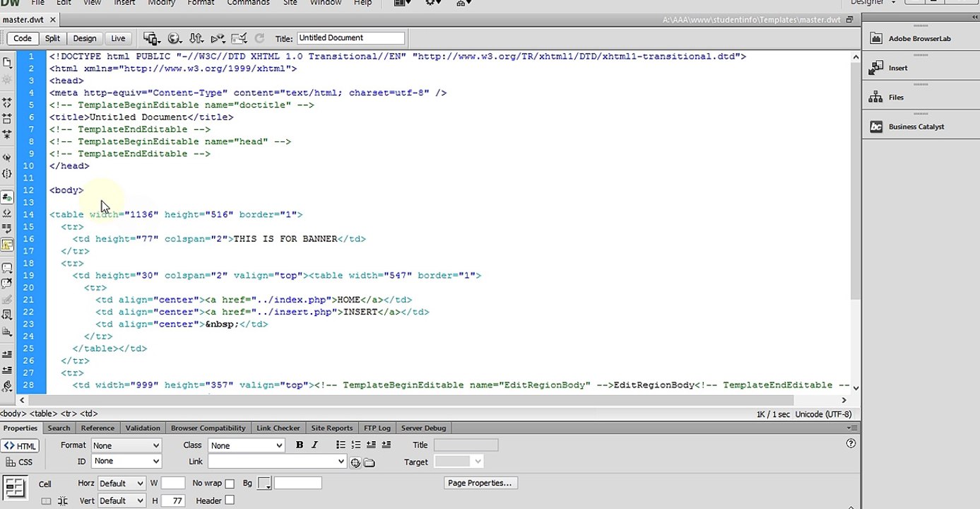Insert unordered list from Properties panel
The width and height of the screenshot is (980, 509).
coord(341,445)
